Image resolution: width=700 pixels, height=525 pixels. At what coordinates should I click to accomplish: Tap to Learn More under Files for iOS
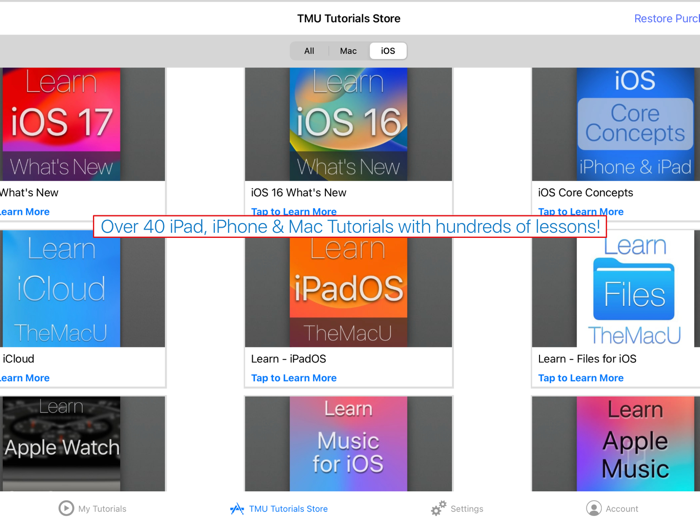[581, 378]
